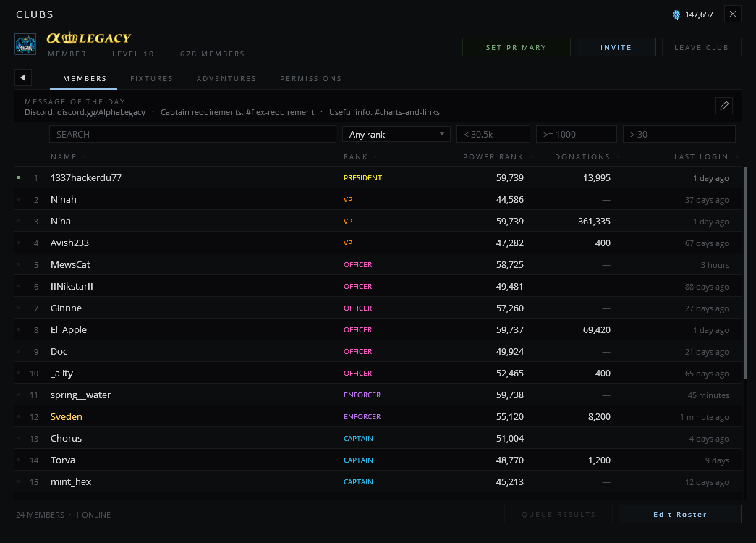Go to the Permissions tab
The height and width of the screenshot is (543, 756).
311,79
